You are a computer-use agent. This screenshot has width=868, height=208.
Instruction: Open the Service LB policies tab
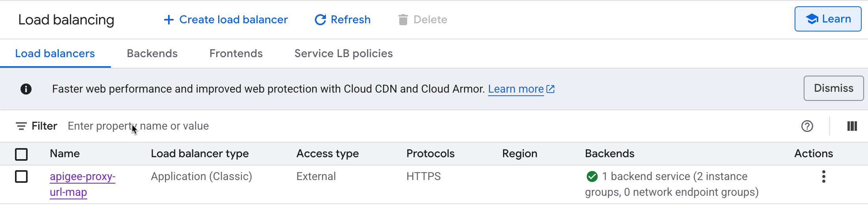(x=343, y=54)
